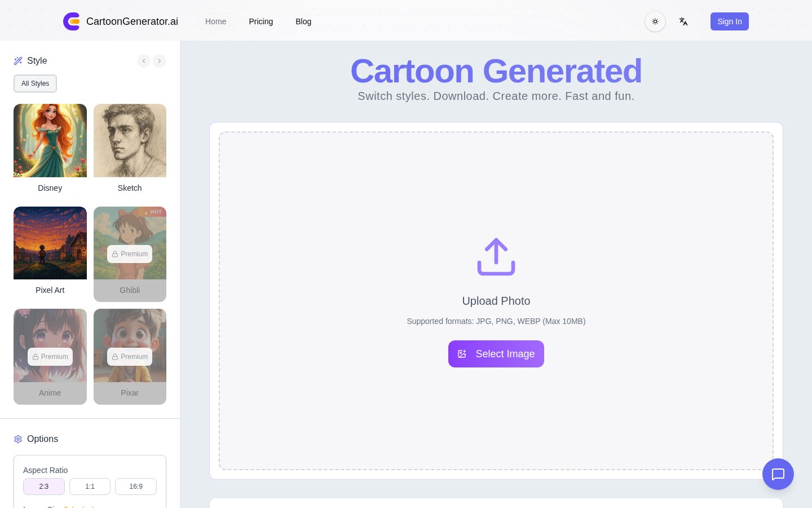Select the premium Ghibli style card

tap(130, 254)
